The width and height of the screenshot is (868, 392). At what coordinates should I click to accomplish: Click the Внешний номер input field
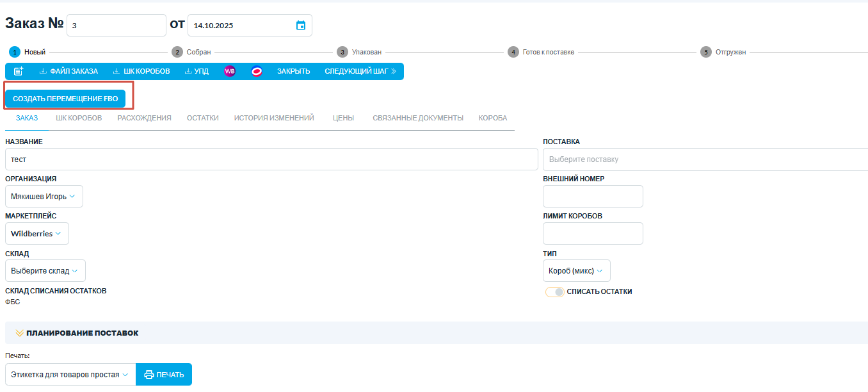593,197
